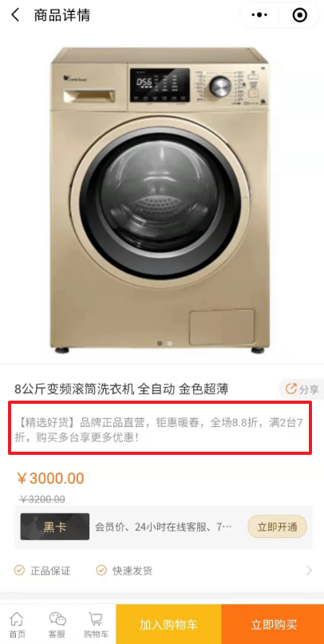This screenshot has height=644, width=324.
Task: Go back using the left arrow
Action: click(15, 16)
